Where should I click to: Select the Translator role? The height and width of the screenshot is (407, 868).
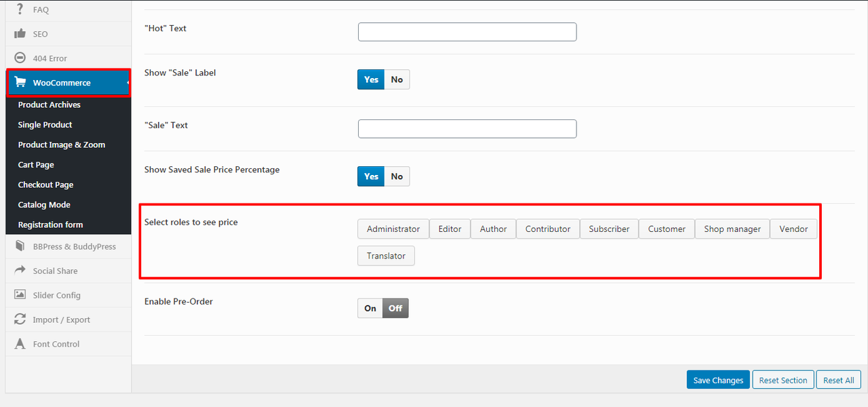[386, 256]
